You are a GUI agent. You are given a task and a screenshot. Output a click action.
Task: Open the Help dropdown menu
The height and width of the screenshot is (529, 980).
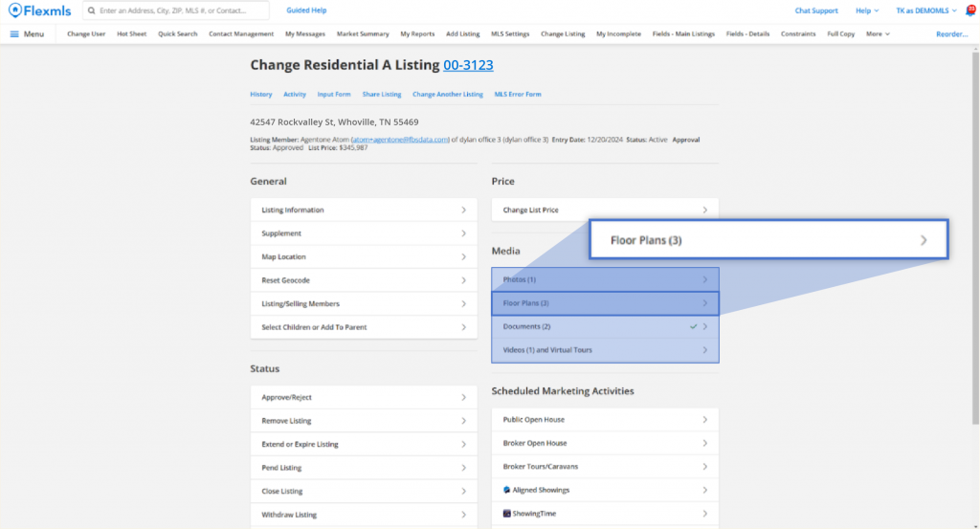tap(867, 11)
